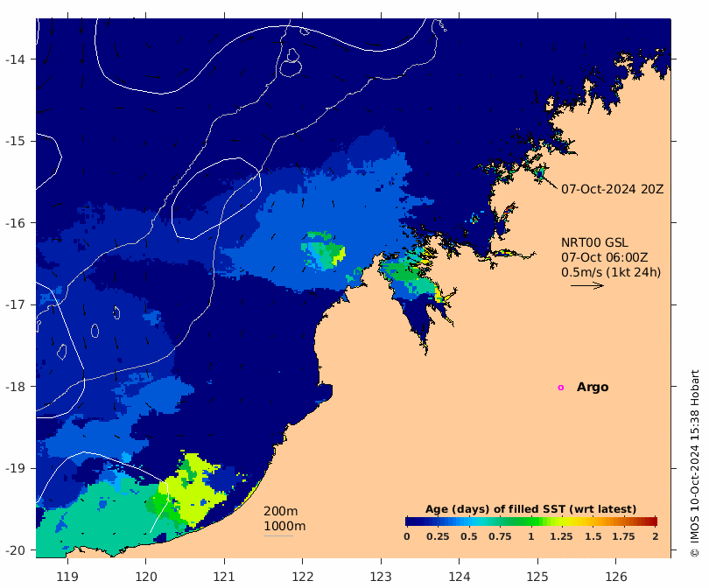This screenshot has width=709, height=588.
Task: Click the longitude axis label '119'
Action: [x=67, y=577]
